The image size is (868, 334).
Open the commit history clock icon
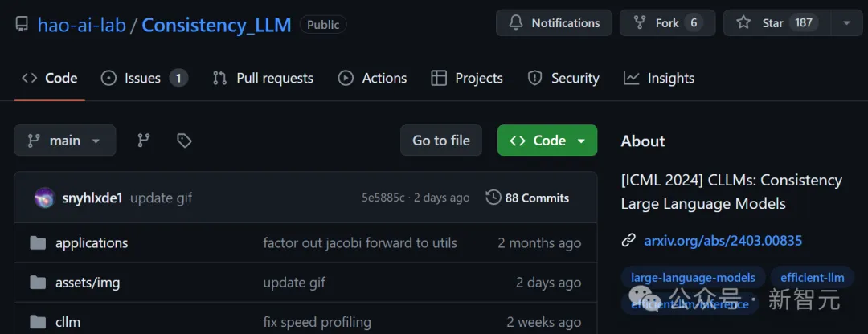tap(493, 198)
